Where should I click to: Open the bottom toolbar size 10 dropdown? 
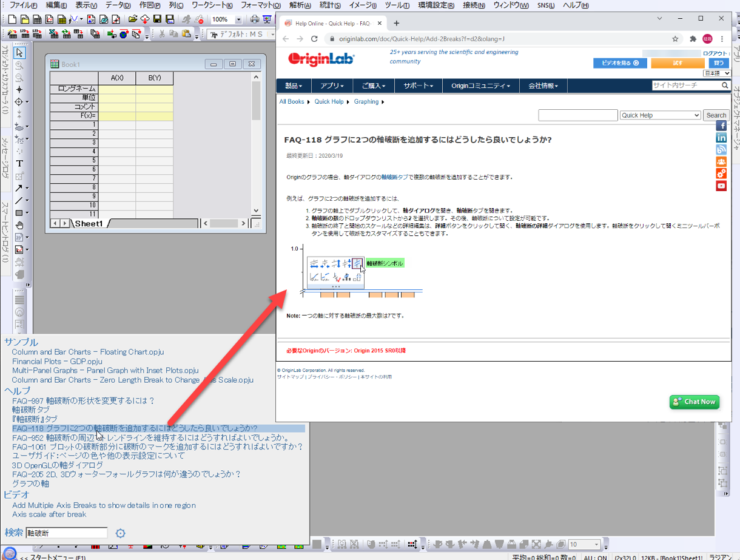(596, 544)
